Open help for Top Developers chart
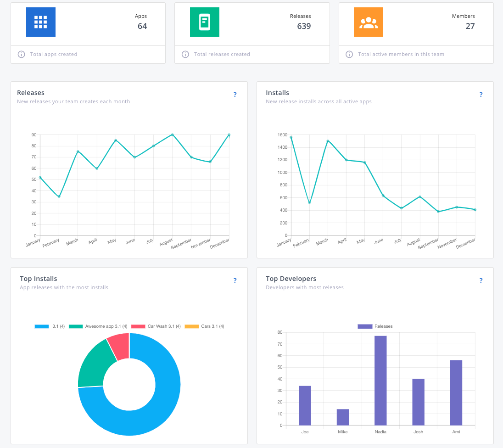This screenshot has width=503, height=448. click(481, 280)
